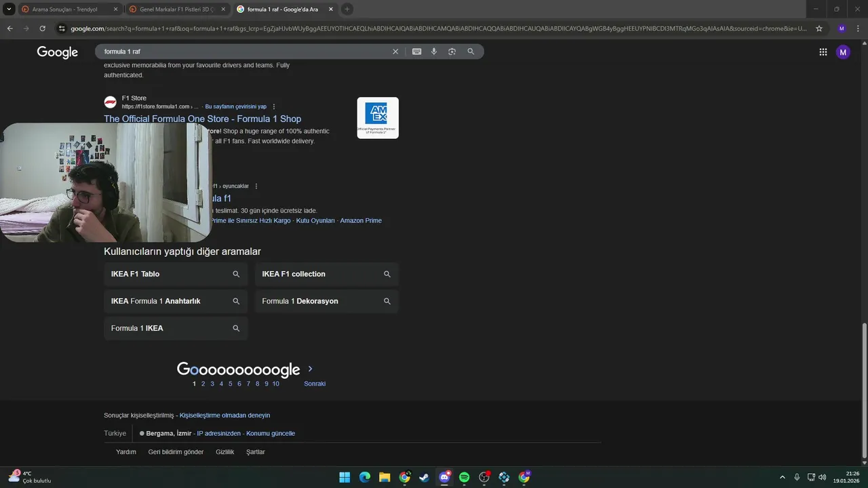Image resolution: width=868 pixels, height=488 pixels.
Task: Click 'Kişiselleştirme olmadan deneyin' link
Action: pos(224,415)
